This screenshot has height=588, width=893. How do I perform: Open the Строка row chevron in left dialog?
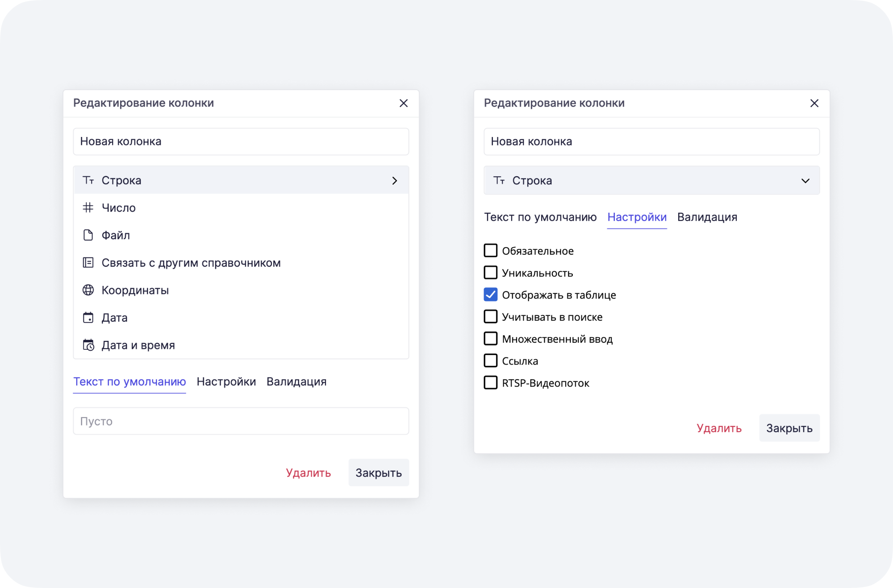click(x=394, y=180)
